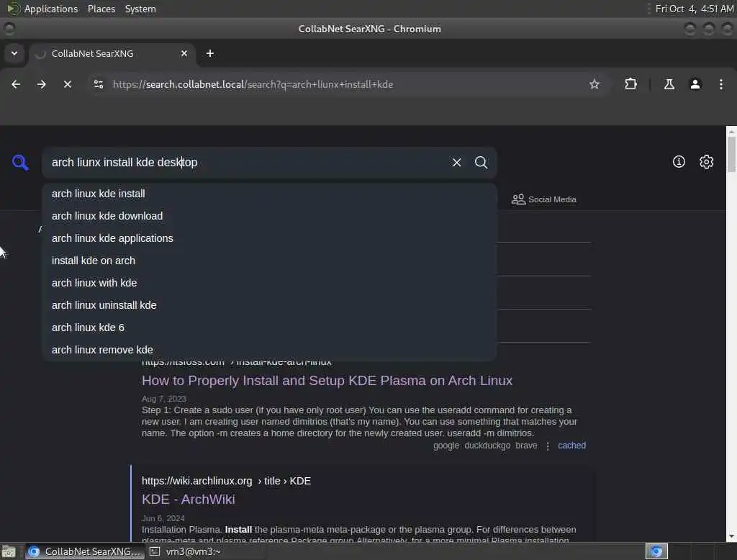
Task: Submit search with the magnifying glass button
Action: pos(481,162)
